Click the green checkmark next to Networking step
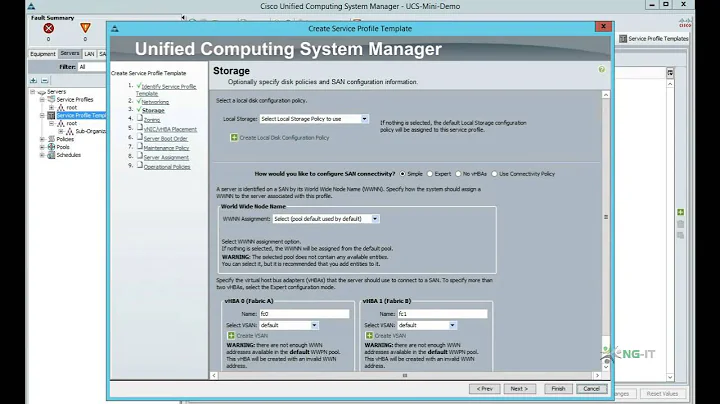Screen dimensions: 720x404 click(x=139, y=101)
